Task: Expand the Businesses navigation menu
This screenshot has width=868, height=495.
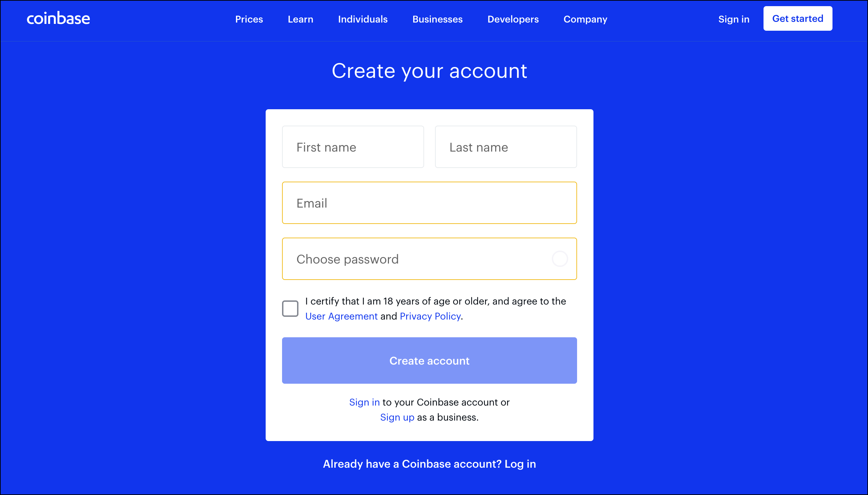Action: 437,19
